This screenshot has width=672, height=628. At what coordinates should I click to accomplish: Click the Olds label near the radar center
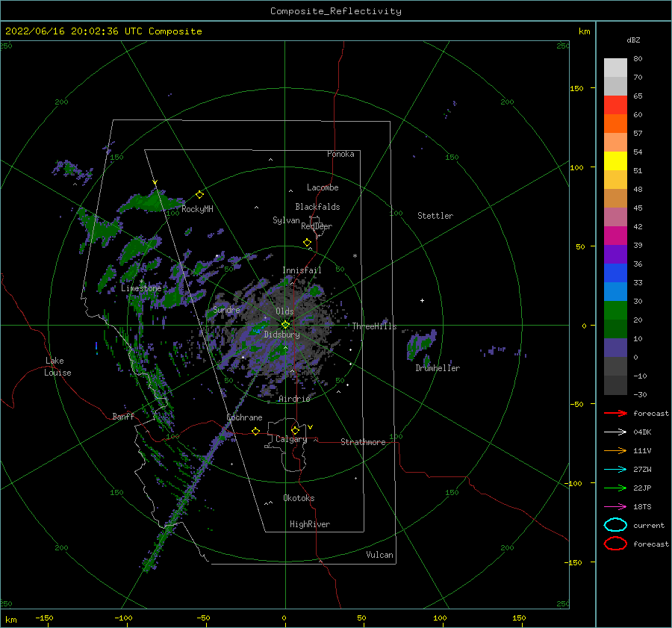(284, 311)
